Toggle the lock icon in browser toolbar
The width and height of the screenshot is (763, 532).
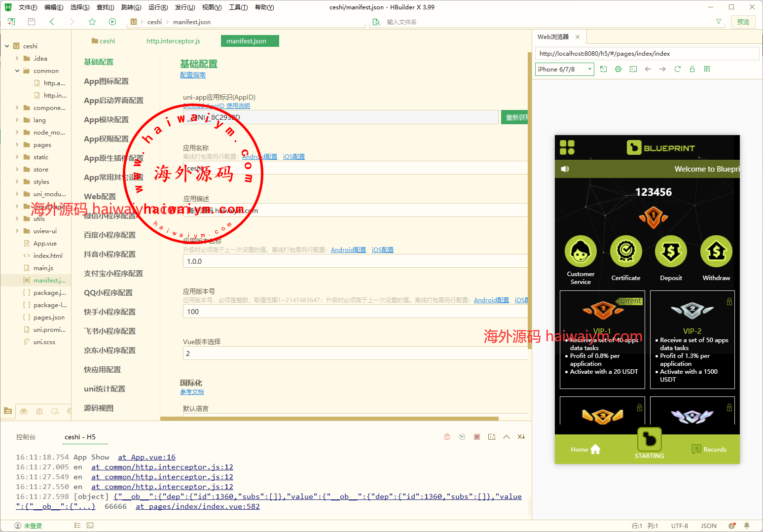692,69
